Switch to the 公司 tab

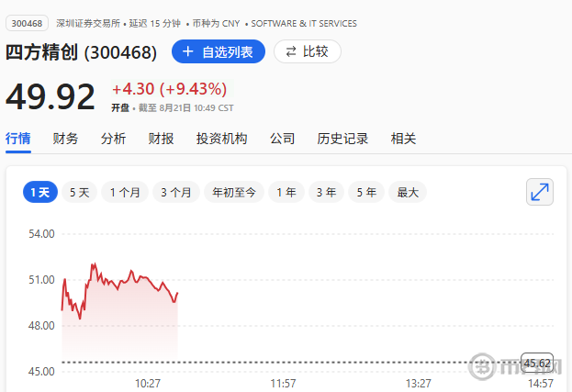click(283, 139)
